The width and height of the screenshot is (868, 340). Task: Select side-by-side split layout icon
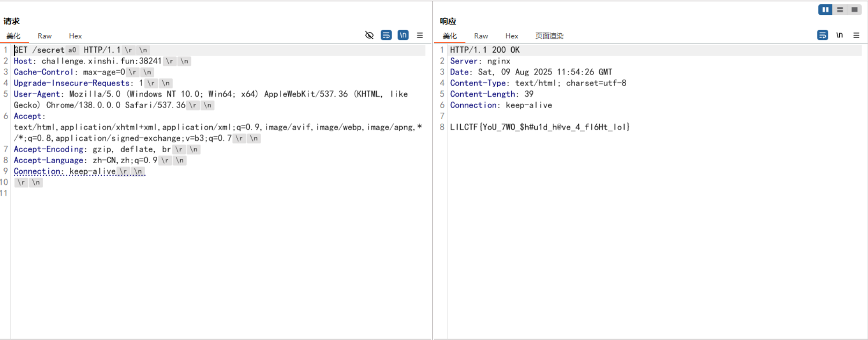[x=825, y=10]
